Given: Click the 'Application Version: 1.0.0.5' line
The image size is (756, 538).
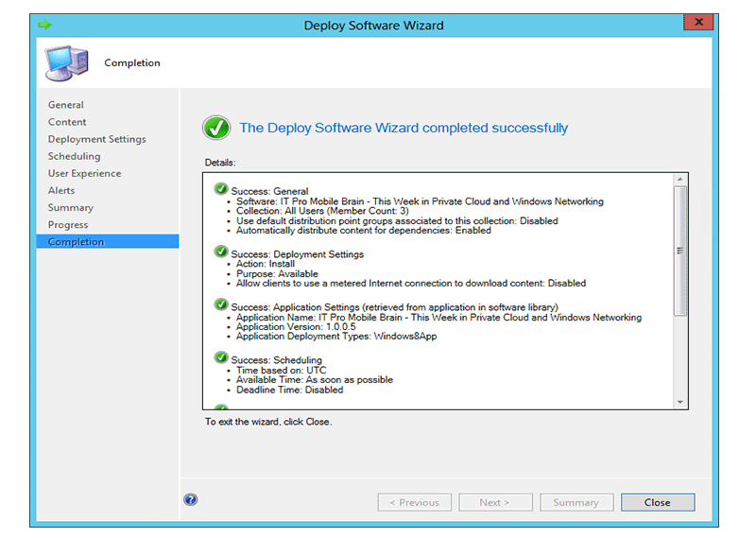Looking at the screenshot, I should 296,326.
